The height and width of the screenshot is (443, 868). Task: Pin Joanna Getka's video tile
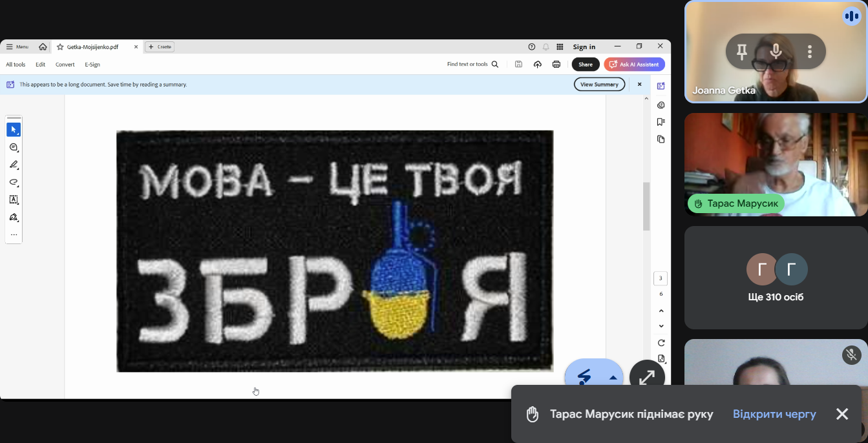(742, 52)
